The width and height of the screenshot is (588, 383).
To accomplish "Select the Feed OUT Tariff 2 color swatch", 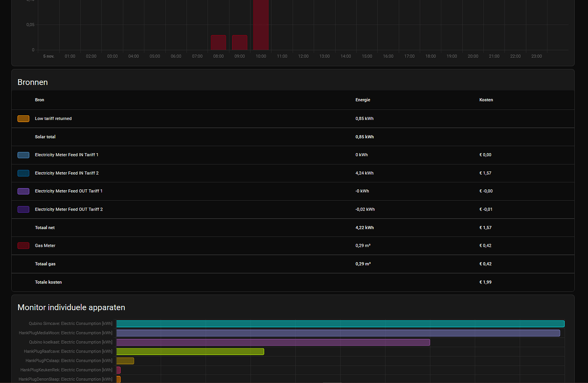I will pyautogui.click(x=23, y=209).
